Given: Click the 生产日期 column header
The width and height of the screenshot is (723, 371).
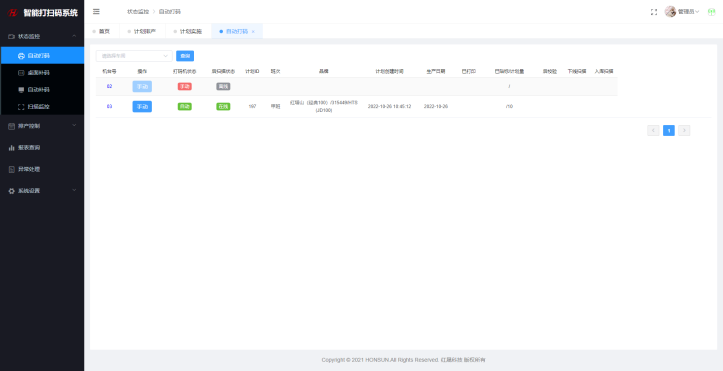Looking at the screenshot, I should coord(436,71).
